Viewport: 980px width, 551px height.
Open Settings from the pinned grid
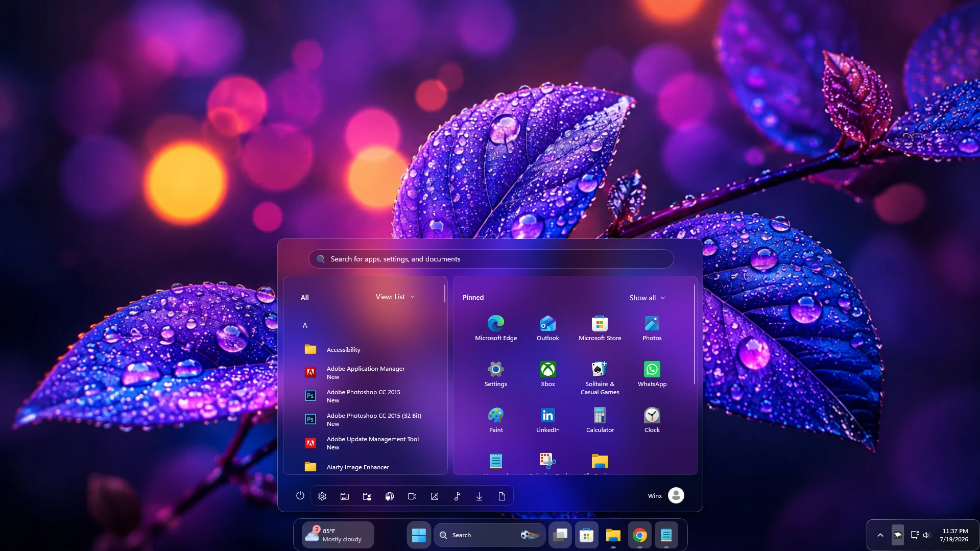click(495, 374)
